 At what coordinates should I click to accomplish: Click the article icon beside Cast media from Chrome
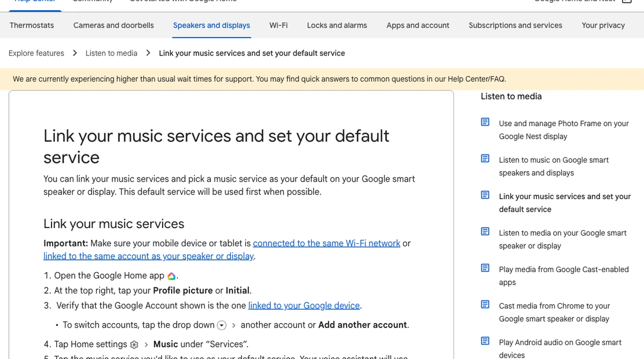tap(485, 304)
